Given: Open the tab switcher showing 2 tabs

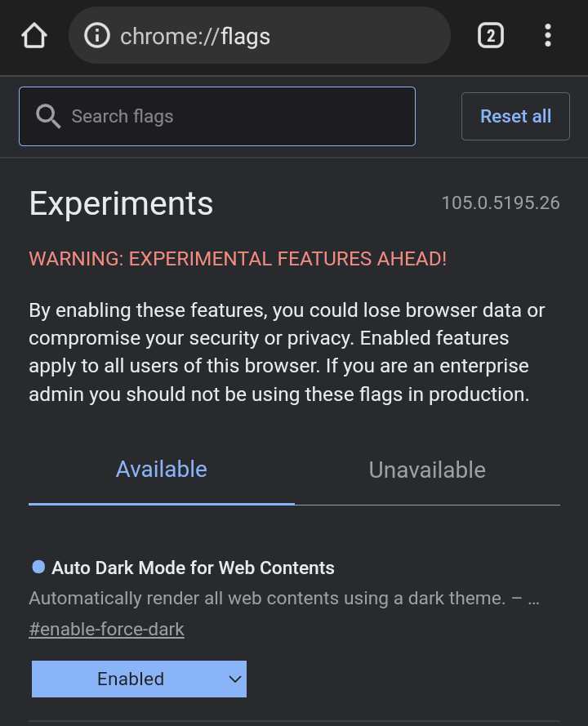Looking at the screenshot, I should click(490, 36).
